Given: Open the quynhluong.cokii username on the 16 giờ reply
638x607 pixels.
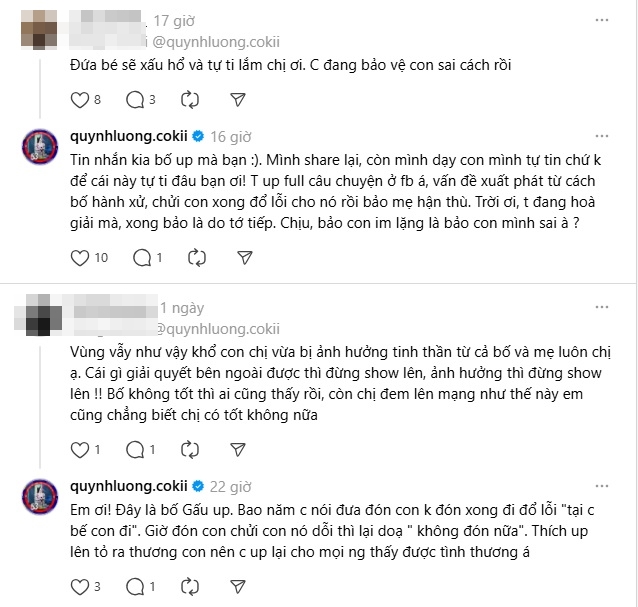Looking at the screenshot, I should pos(129,135).
